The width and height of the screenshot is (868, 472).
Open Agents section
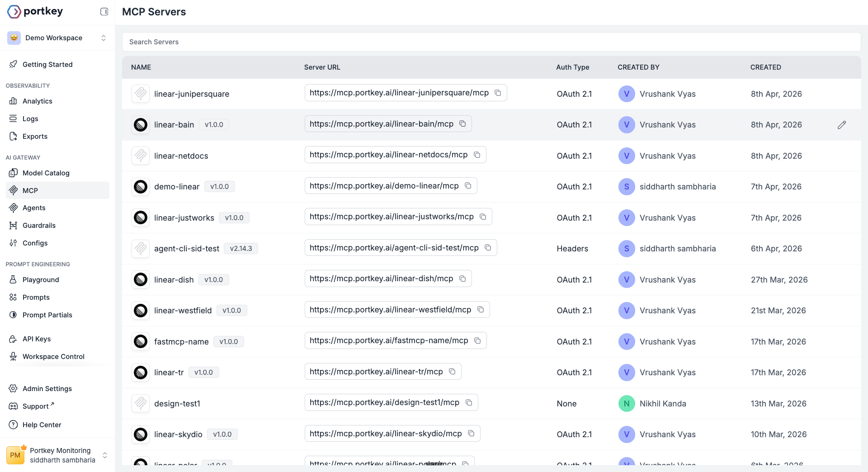57,208
